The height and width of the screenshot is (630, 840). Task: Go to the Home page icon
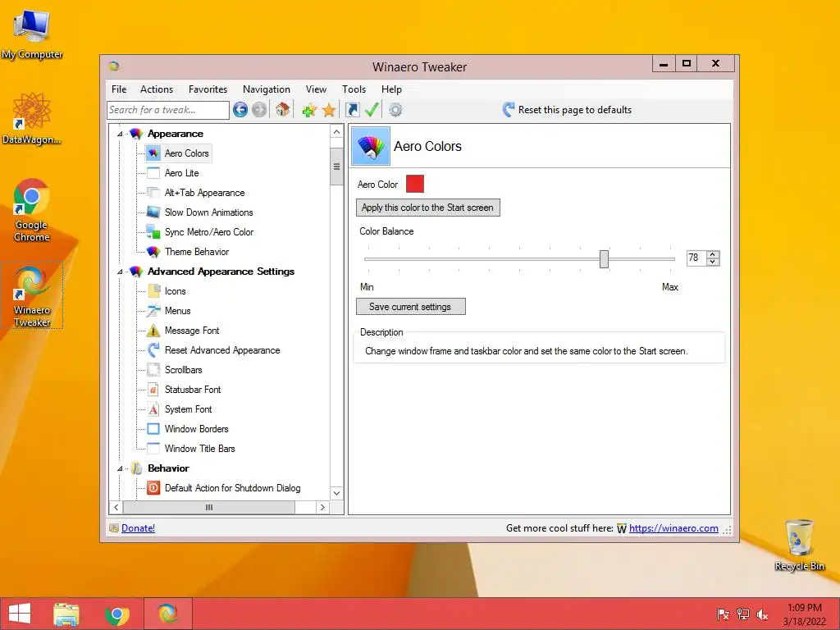[283, 110]
